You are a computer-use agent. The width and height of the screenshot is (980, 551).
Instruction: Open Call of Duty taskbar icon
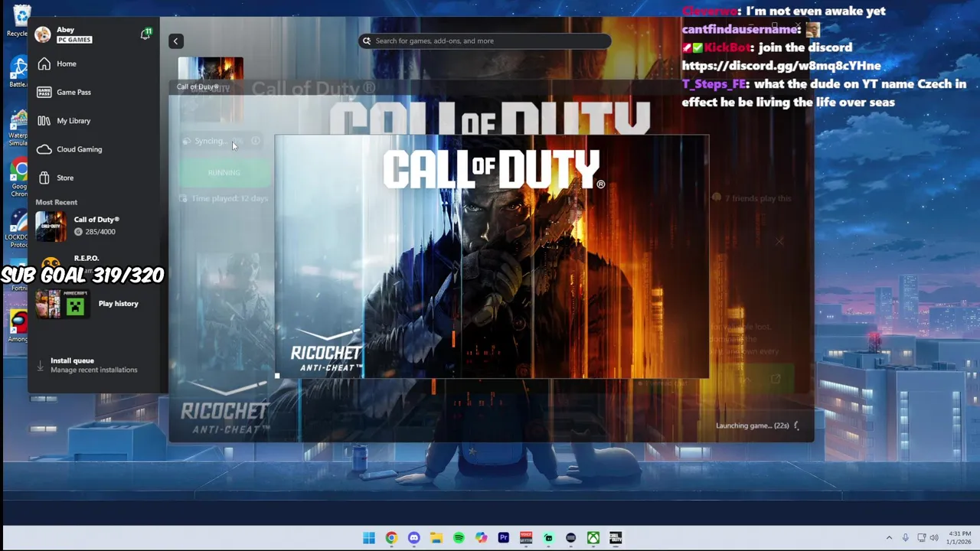pos(616,538)
